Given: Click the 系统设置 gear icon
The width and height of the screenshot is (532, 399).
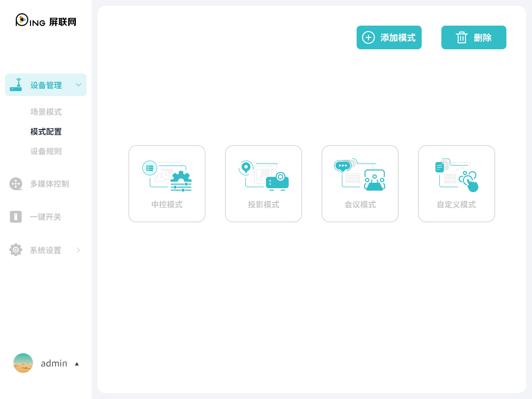Looking at the screenshot, I should pyautogui.click(x=16, y=250).
